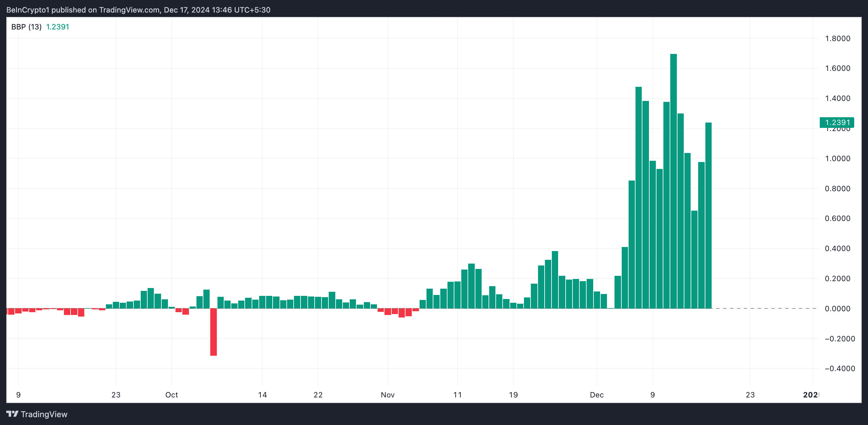Click the BBP (13) indicator label
The image size is (868, 425).
coord(26,27)
